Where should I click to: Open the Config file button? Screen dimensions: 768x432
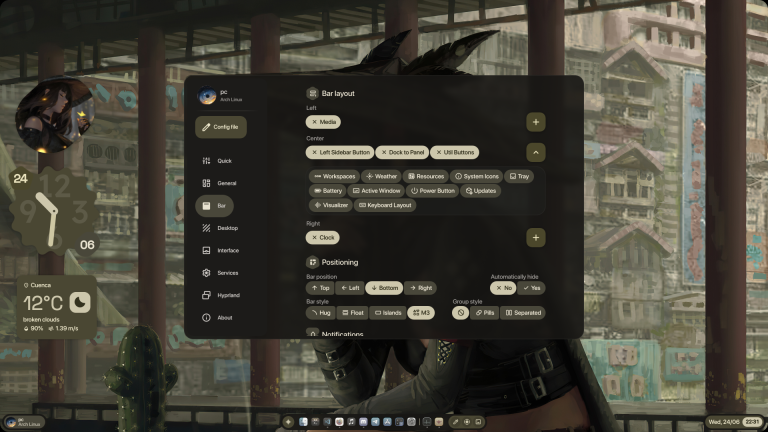220,127
